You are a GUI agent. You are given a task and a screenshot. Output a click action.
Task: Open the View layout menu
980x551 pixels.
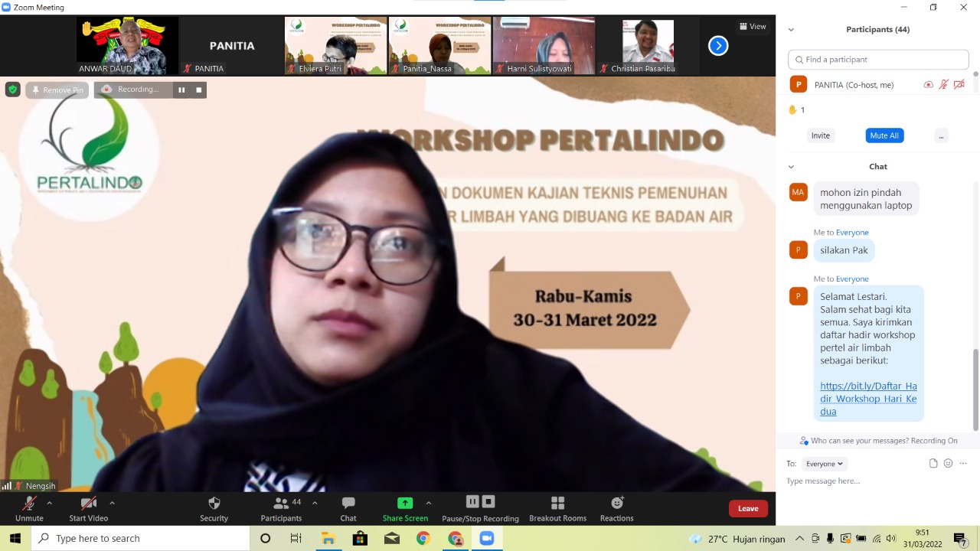pyautogui.click(x=752, y=26)
